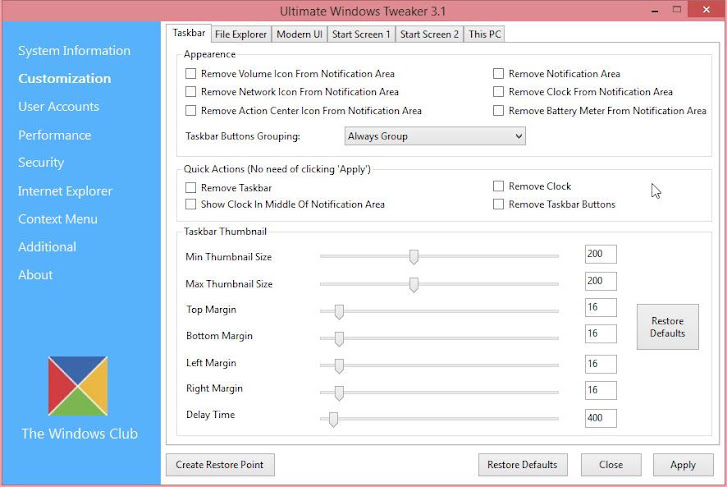Close the Ultimate Windows Tweaker window
The height and width of the screenshot is (487, 727).
[706, 9]
